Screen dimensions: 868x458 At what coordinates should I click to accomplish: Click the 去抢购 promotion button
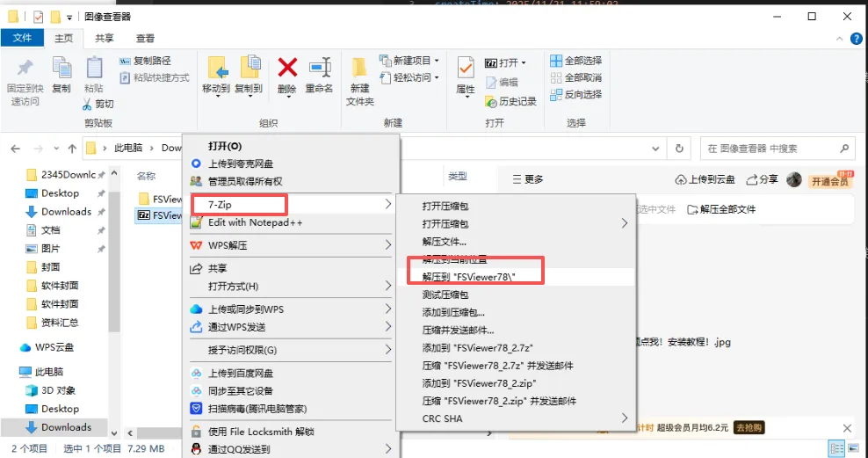coord(749,427)
